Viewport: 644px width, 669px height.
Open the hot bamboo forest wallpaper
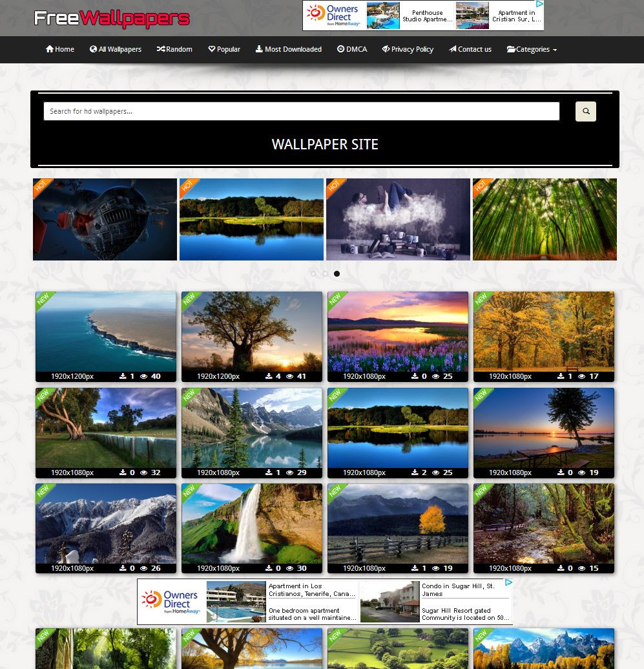click(545, 219)
